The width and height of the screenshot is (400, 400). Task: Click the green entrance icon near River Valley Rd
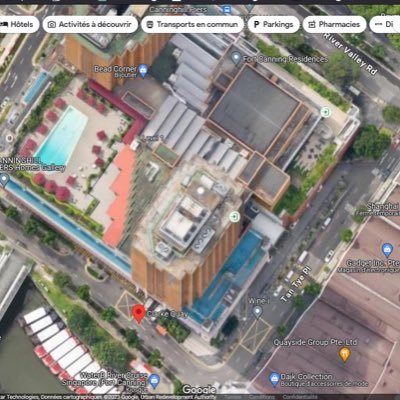click(x=325, y=112)
